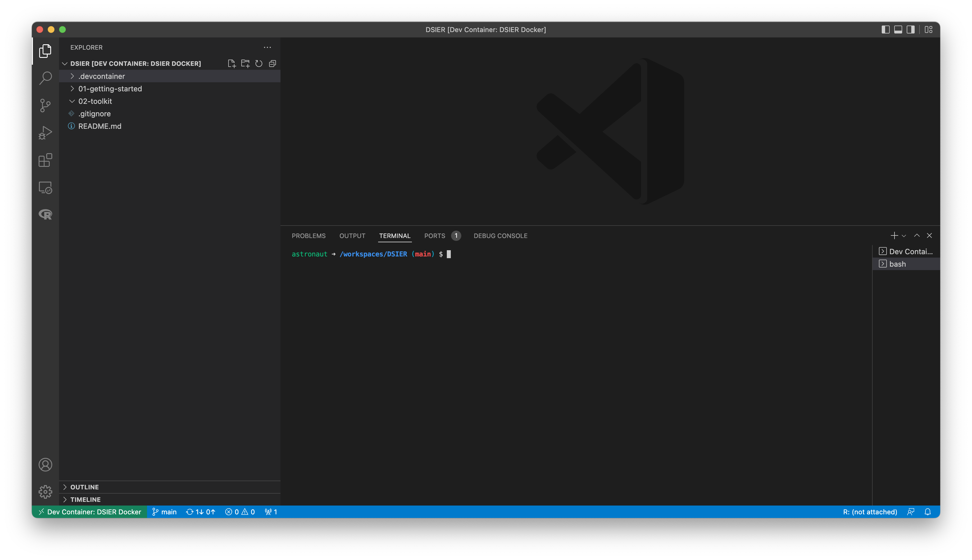Open Run and Debug view
Image resolution: width=972 pixels, height=560 pixels.
pyautogui.click(x=45, y=133)
